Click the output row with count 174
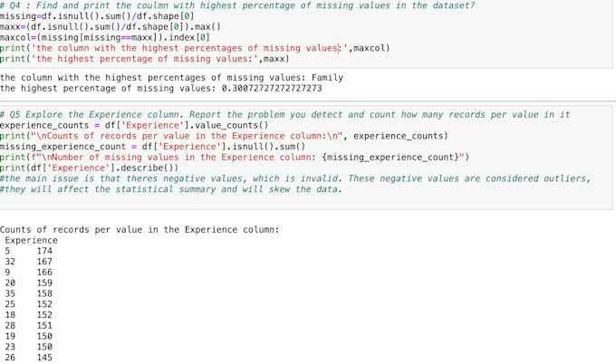The height and width of the screenshot is (364, 616). tap(27, 252)
